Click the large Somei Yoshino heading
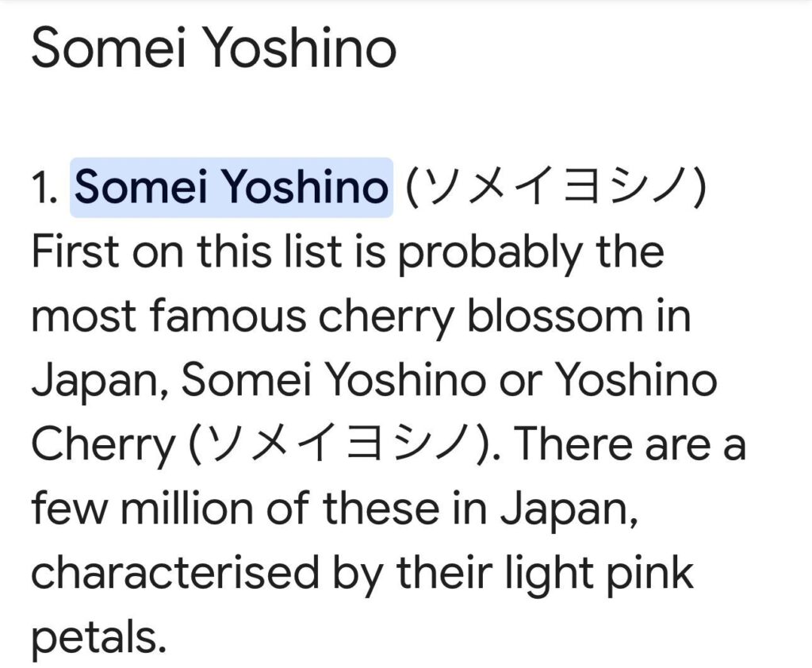Screen dimensions: 812x668 coord(214,48)
